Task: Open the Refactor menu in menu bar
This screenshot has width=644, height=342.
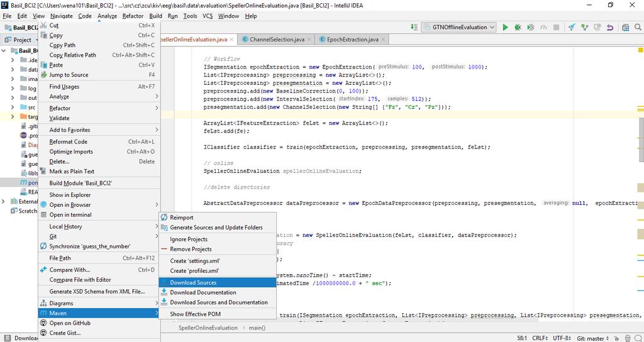Action: 133,16
